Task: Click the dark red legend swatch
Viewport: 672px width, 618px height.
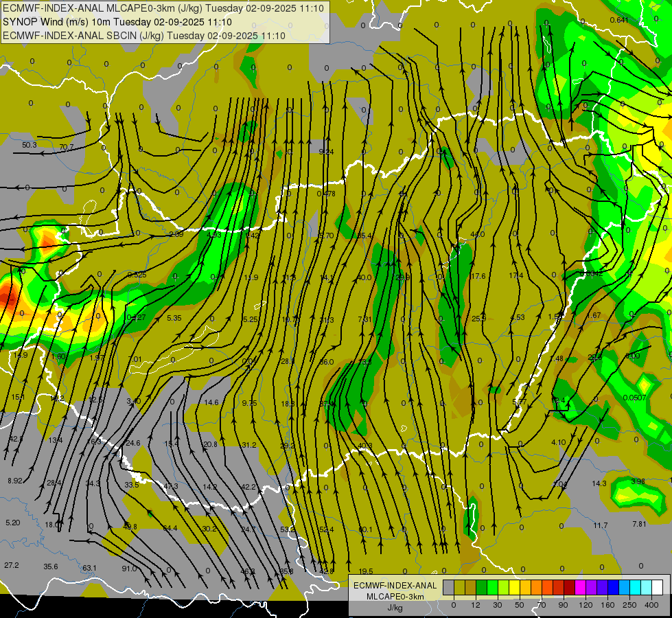Action: coord(569,587)
